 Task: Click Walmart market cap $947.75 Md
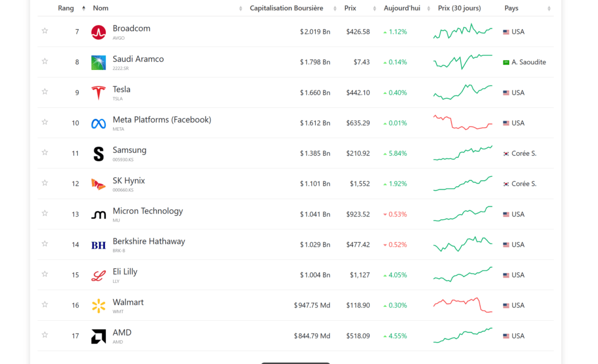coord(312,306)
